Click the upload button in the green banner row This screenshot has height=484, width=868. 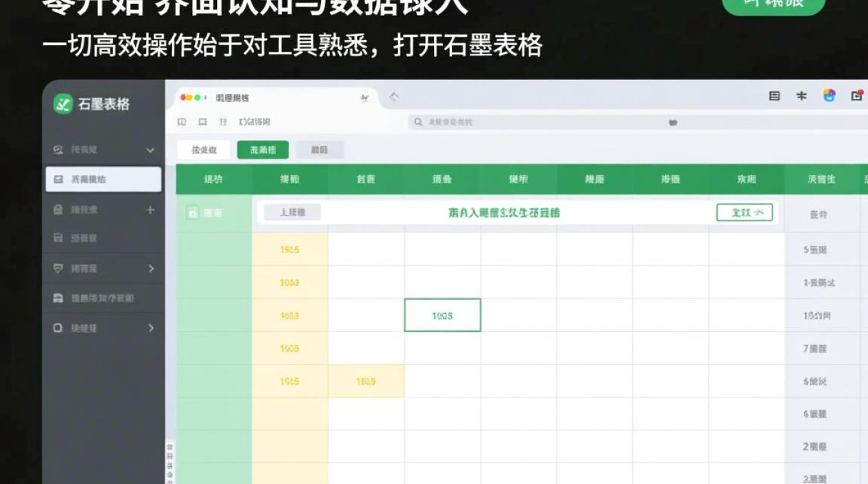[x=291, y=212]
